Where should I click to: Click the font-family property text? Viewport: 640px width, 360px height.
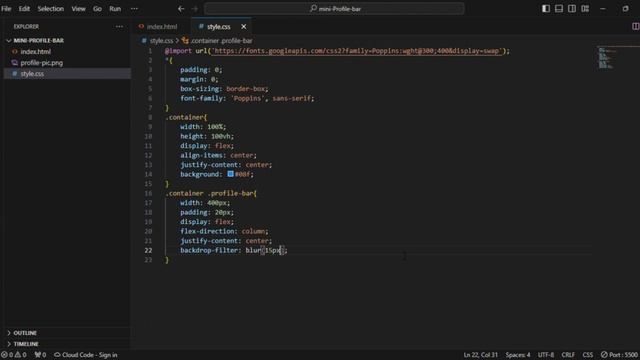pos(202,98)
